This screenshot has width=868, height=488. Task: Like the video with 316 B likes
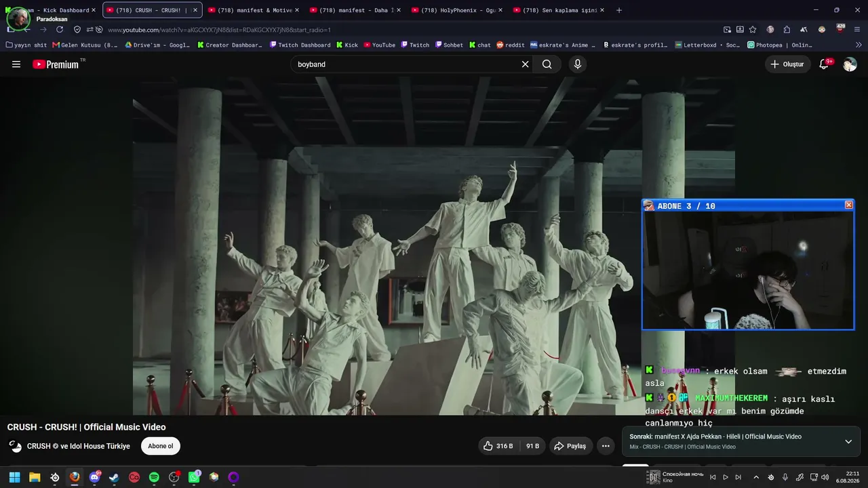click(x=498, y=446)
